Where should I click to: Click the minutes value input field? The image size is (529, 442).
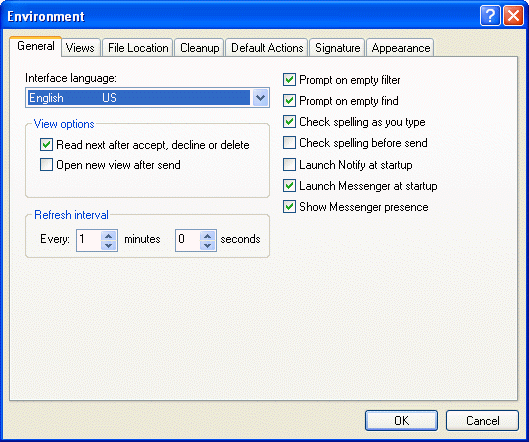point(89,240)
